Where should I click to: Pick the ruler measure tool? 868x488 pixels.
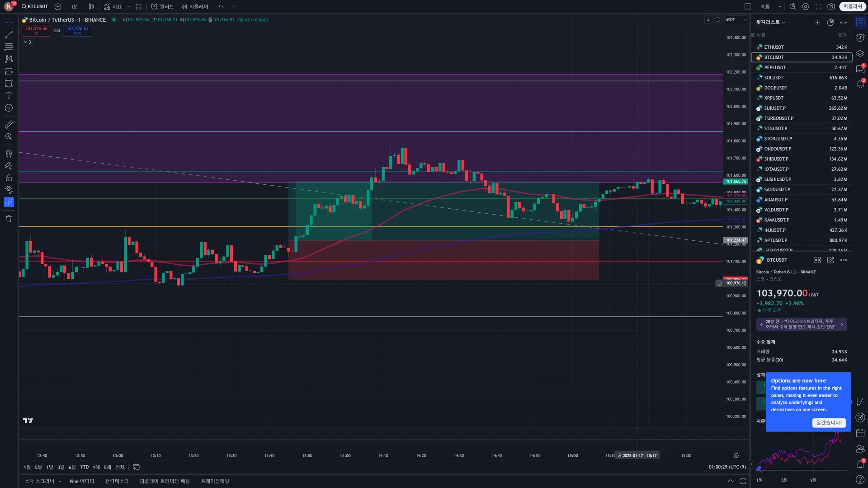tap(9, 124)
